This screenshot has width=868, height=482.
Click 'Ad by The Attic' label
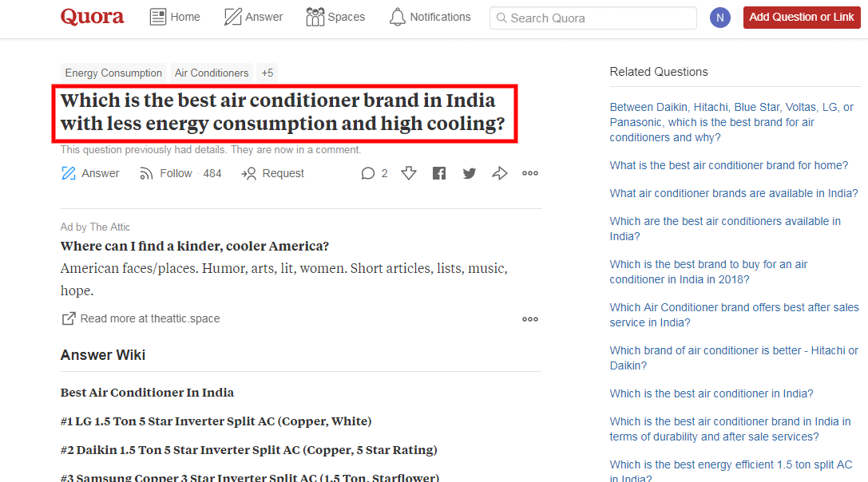[95, 227]
